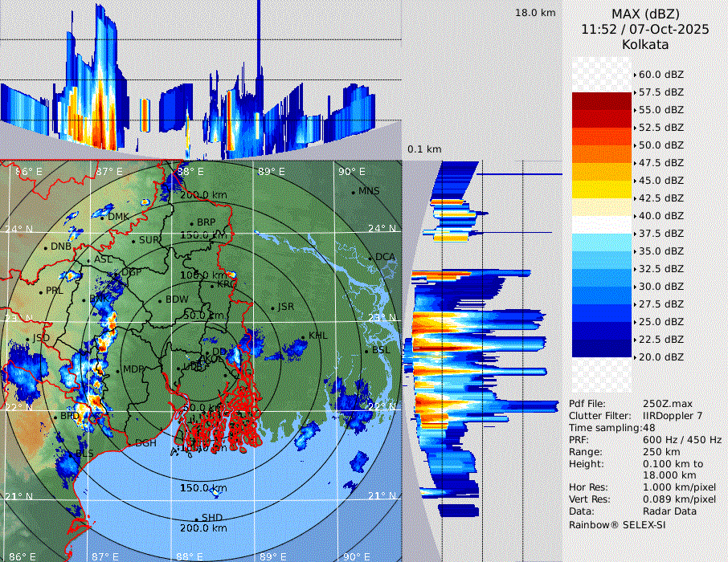The image size is (728, 562).
Task: Click the MNS station marker on map
Action: point(353,192)
